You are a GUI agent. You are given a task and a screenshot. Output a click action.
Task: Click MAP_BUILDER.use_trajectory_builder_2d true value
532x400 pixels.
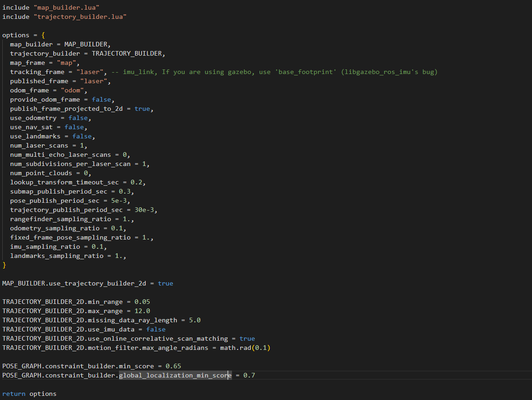(x=165, y=283)
